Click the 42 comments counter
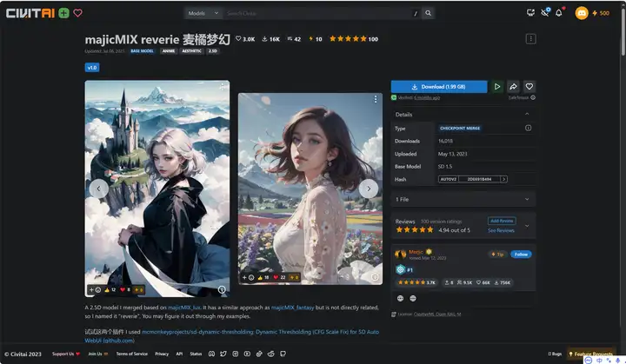Viewport: 626px width, 364px height. click(294, 39)
